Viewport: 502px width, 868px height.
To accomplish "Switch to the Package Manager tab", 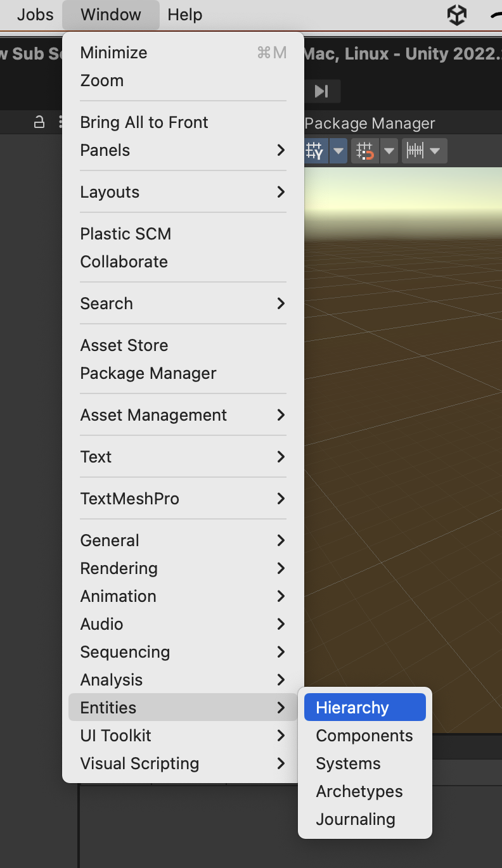I will [x=370, y=123].
